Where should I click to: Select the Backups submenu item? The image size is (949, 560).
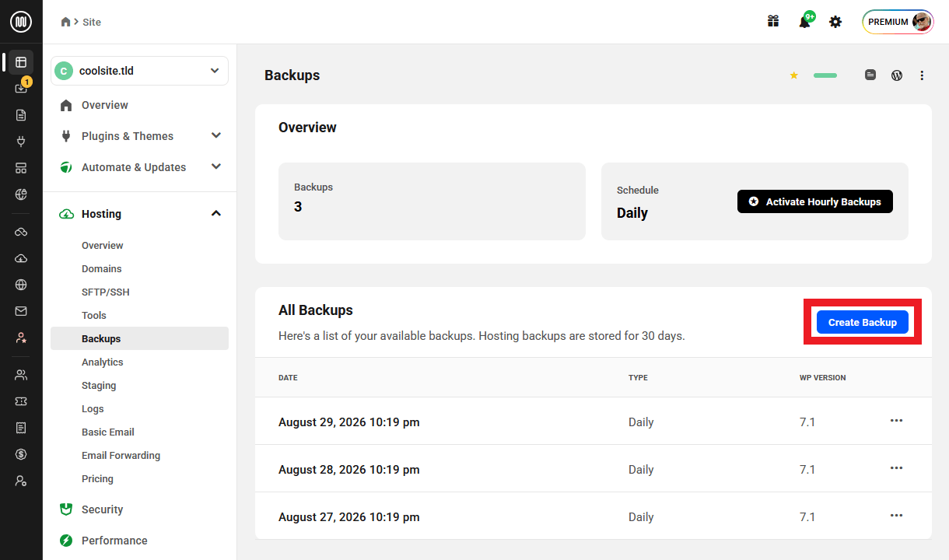(x=139, y=338)
